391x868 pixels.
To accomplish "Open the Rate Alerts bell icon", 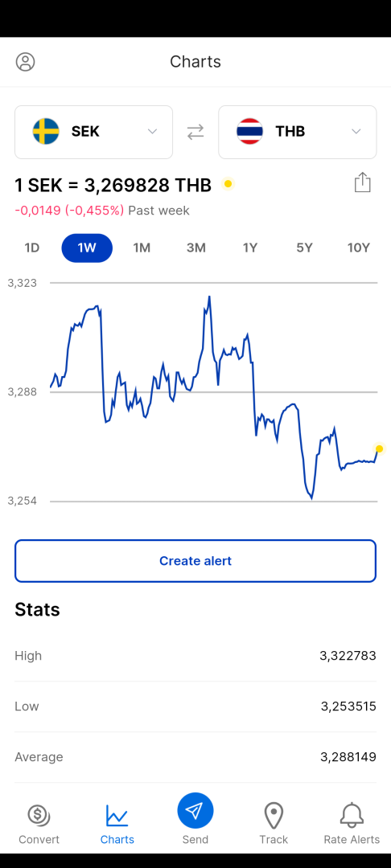I will 352,816.
